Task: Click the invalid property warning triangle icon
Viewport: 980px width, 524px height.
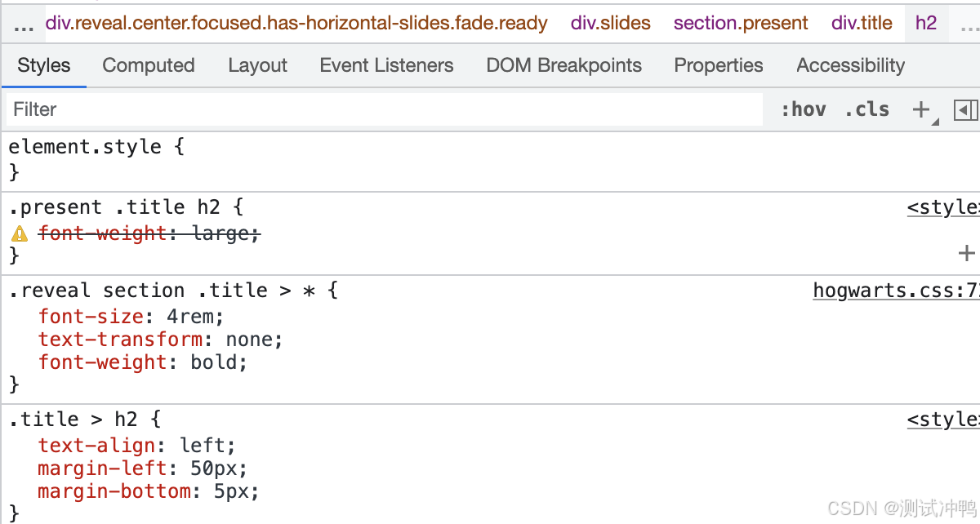Action: coord(20,234)
